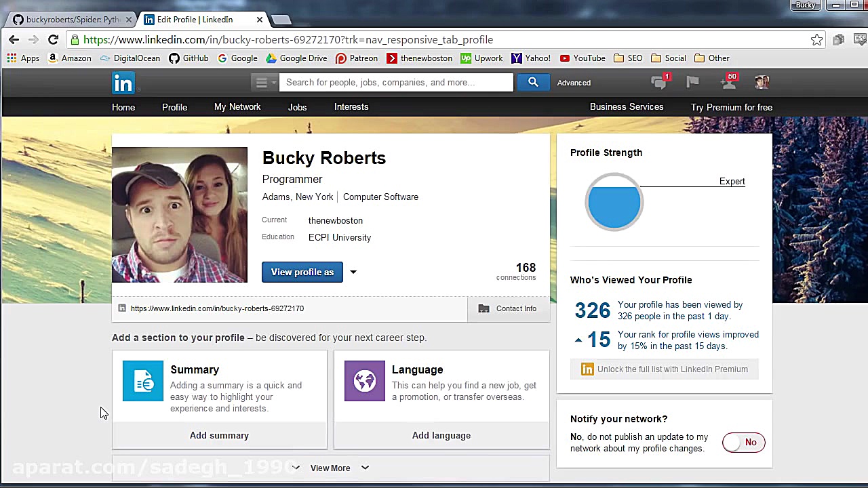Open the Jobs menu

[297, 107]
